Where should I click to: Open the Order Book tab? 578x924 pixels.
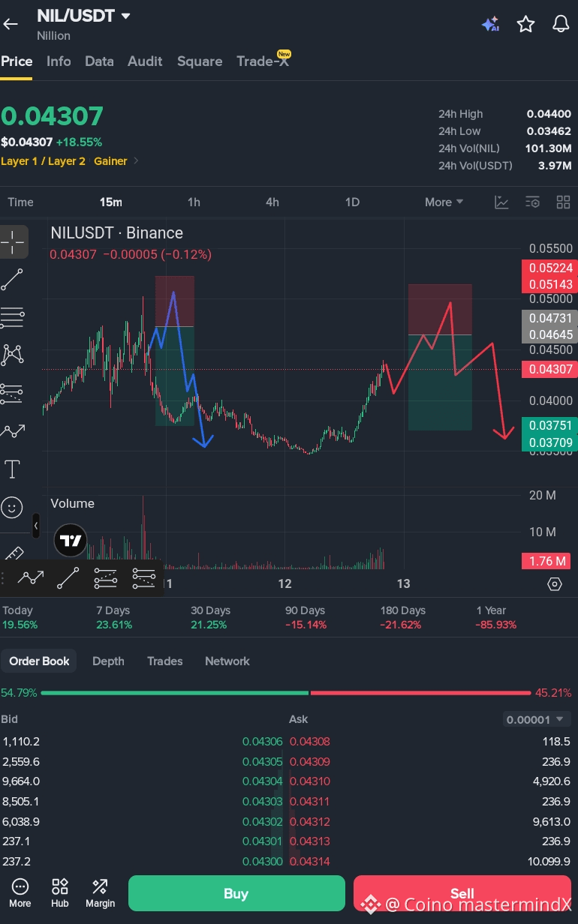point(39,661)
